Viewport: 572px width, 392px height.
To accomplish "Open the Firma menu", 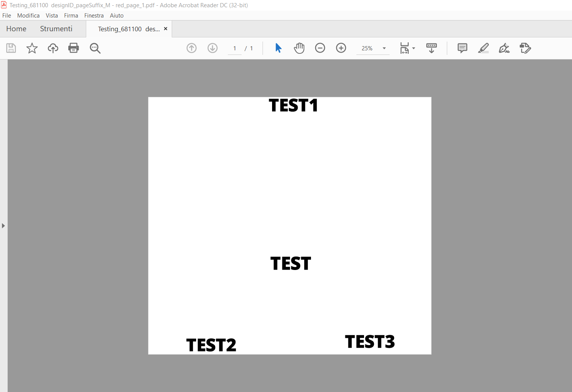I will coord(71,16).
